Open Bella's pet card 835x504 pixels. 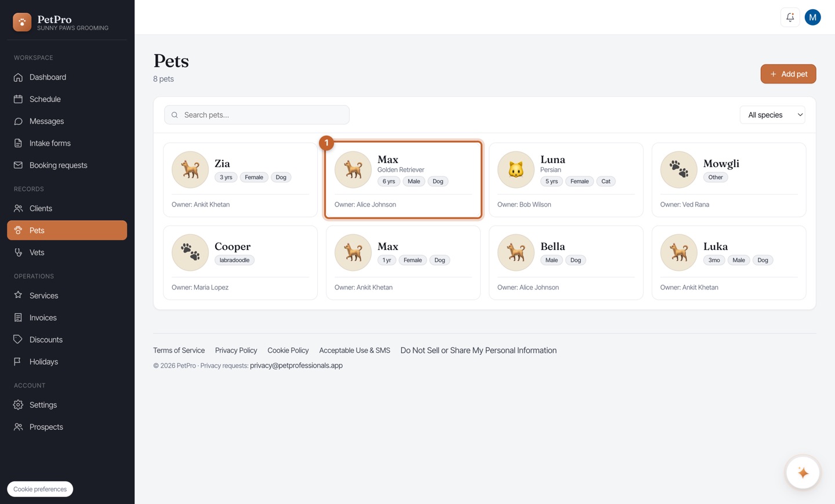pos(566,263)
